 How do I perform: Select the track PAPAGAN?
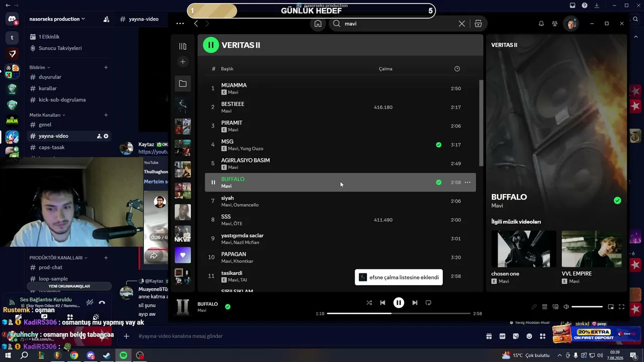pyautogui.click(x=233, y=254)
